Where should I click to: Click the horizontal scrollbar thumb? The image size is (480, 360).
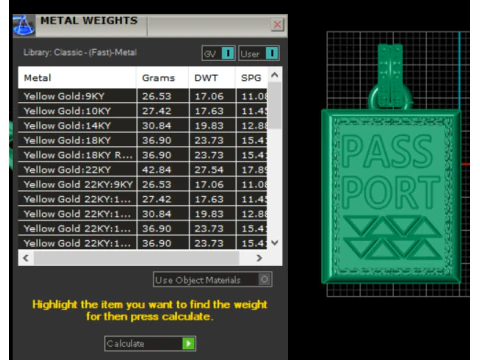point(136,258)
